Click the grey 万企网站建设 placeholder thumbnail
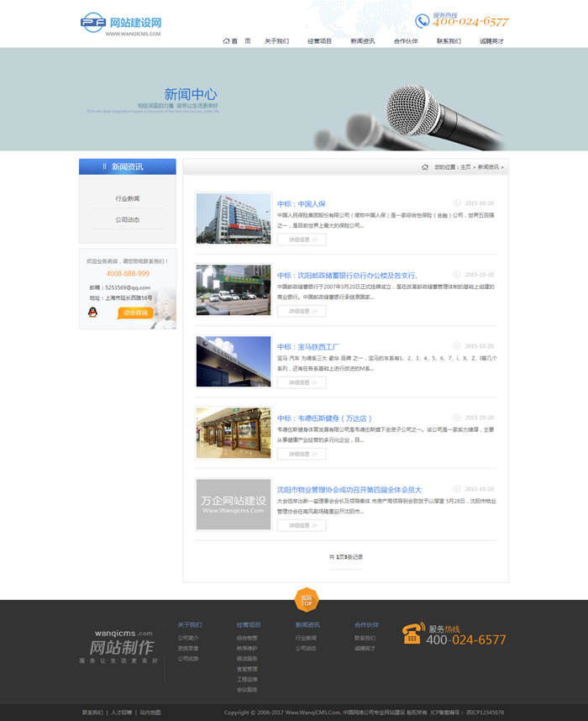588x721 pixels. coord(234,504)
